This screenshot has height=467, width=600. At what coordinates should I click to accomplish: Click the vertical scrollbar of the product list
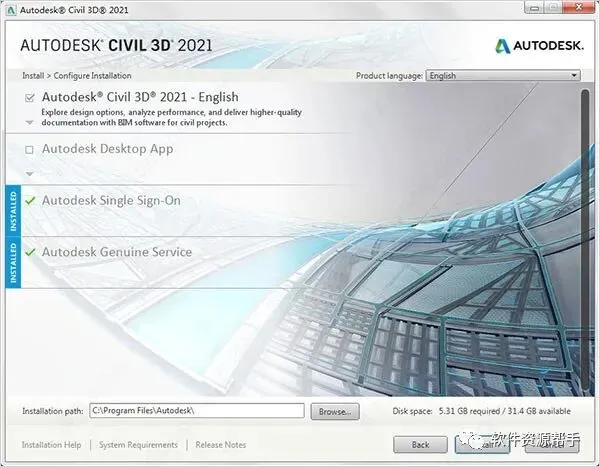click(585, 242)
